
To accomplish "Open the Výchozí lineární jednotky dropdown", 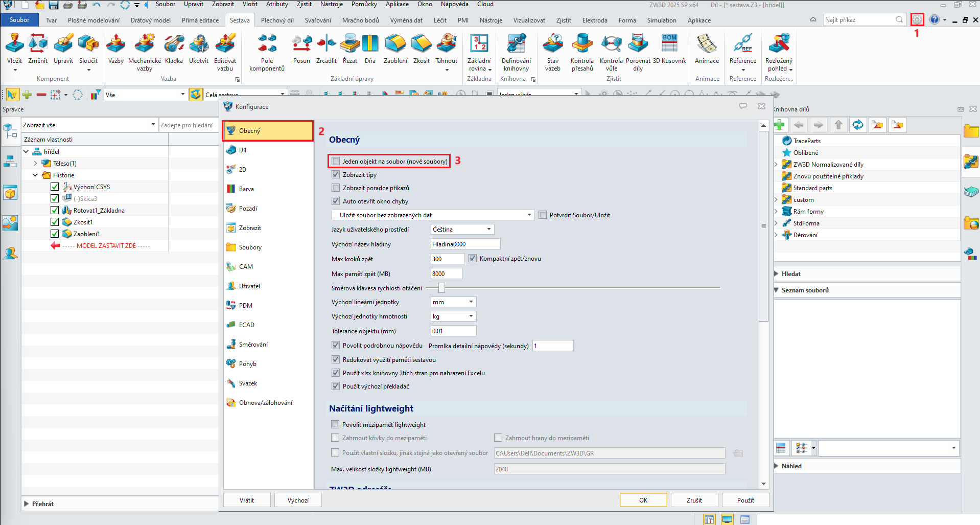I will [454, 302].
